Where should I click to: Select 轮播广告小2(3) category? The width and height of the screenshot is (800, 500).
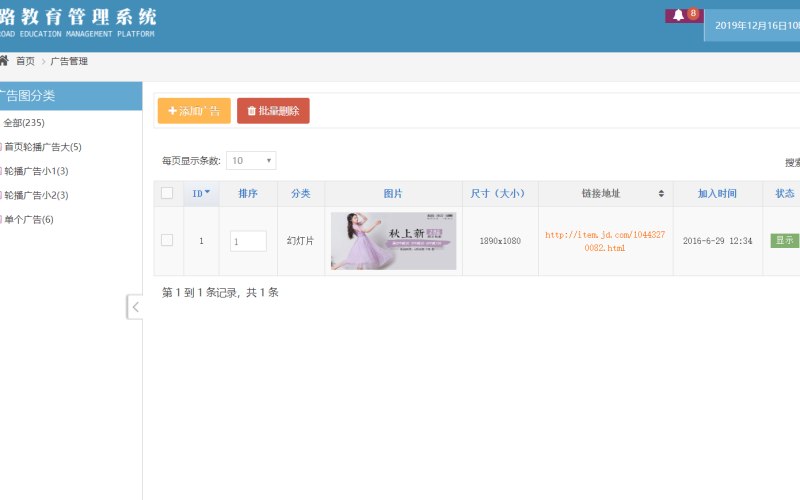tap(36, 195)
